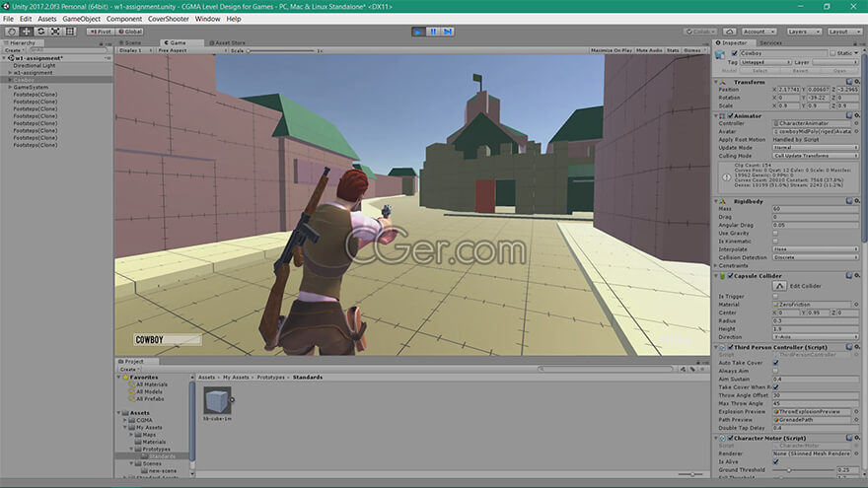Pick Collider Material via circle selector
Screen dimensions: 868x488
[x=856, y=305]
